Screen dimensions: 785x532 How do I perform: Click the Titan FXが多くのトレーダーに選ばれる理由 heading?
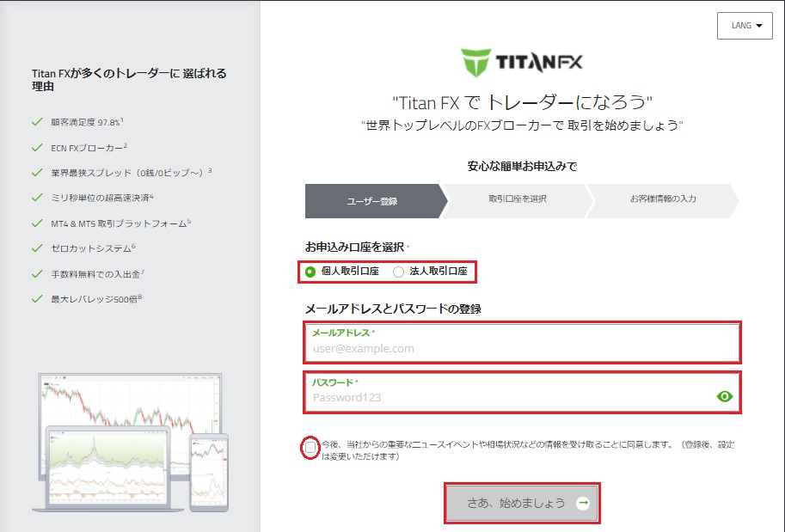pyautogui.click(x=129, y=80)
